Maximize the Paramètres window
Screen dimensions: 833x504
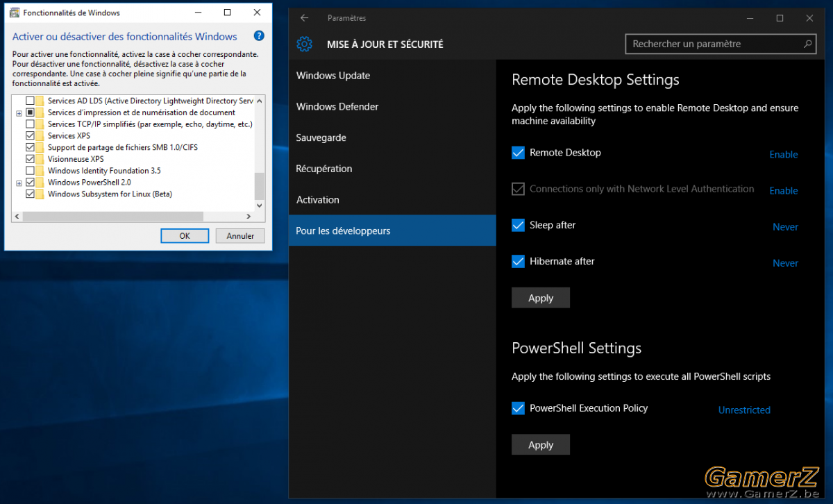point(780,18)
